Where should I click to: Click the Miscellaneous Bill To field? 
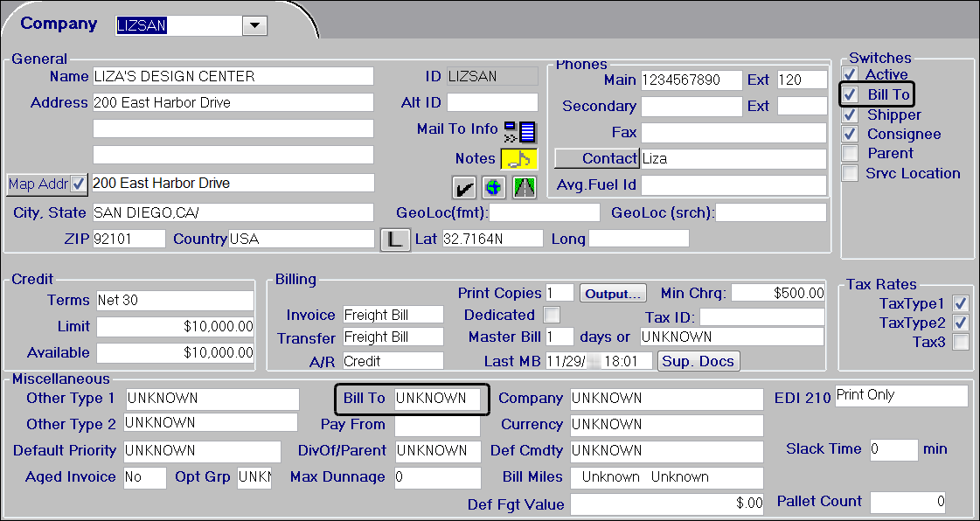[x=437, y=399]
